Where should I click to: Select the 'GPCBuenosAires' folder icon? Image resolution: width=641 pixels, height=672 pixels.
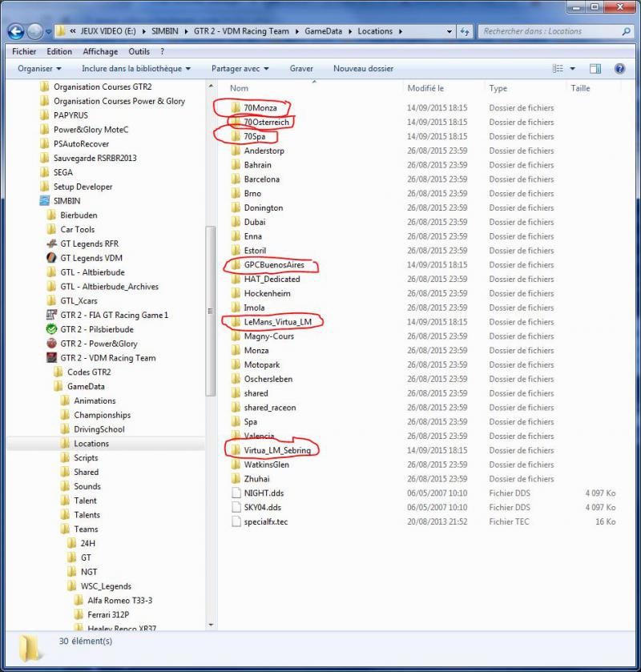pos(236,264)
